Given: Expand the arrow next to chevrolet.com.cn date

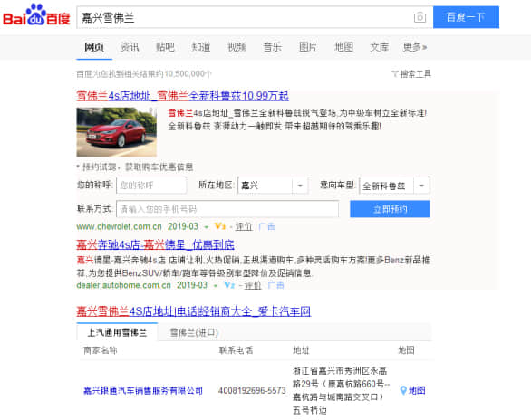Looking at the screenshot, I should 206,227.
